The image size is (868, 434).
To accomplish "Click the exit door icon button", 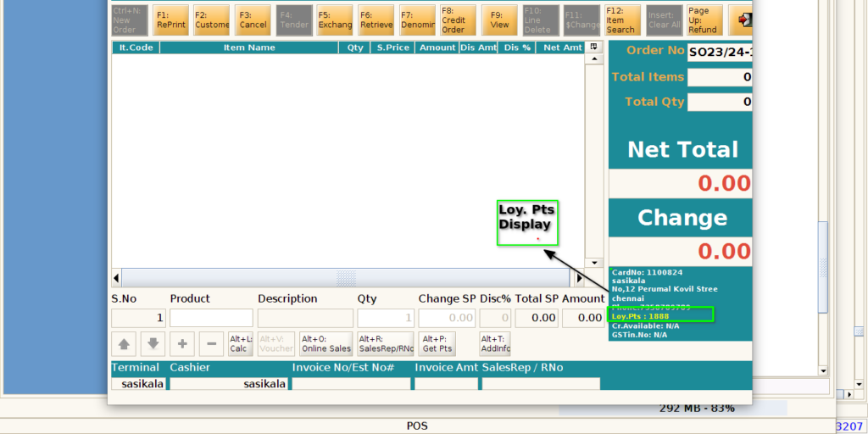I will tap(741, 20).
